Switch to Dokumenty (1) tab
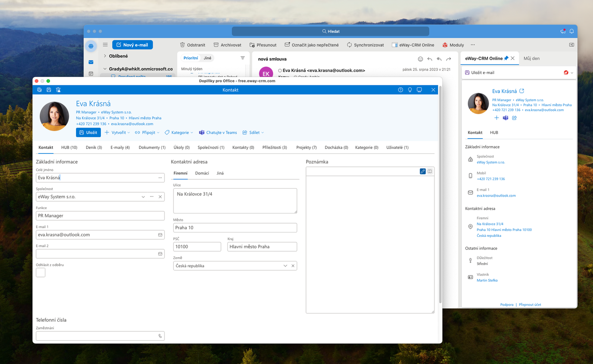Image resolution: width=593 pixels, height=364 pixels. (152, 148)
